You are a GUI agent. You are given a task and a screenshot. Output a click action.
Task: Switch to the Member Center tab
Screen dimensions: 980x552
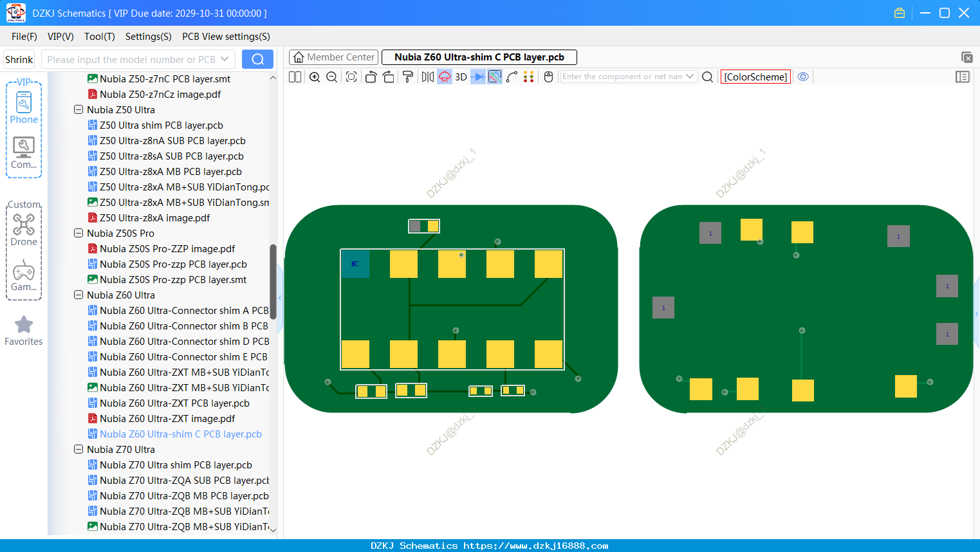click(334, 57)
